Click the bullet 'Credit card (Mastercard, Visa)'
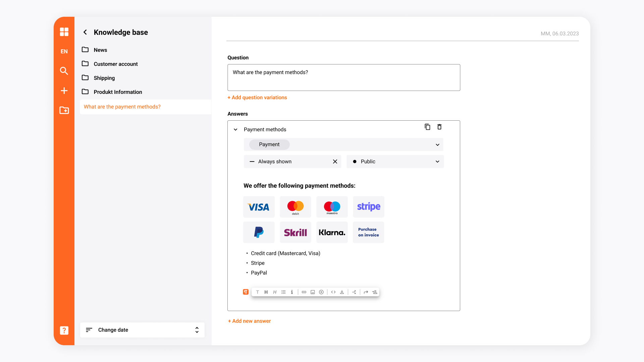Screen dimensions: 644x362 tap(285, 253)
